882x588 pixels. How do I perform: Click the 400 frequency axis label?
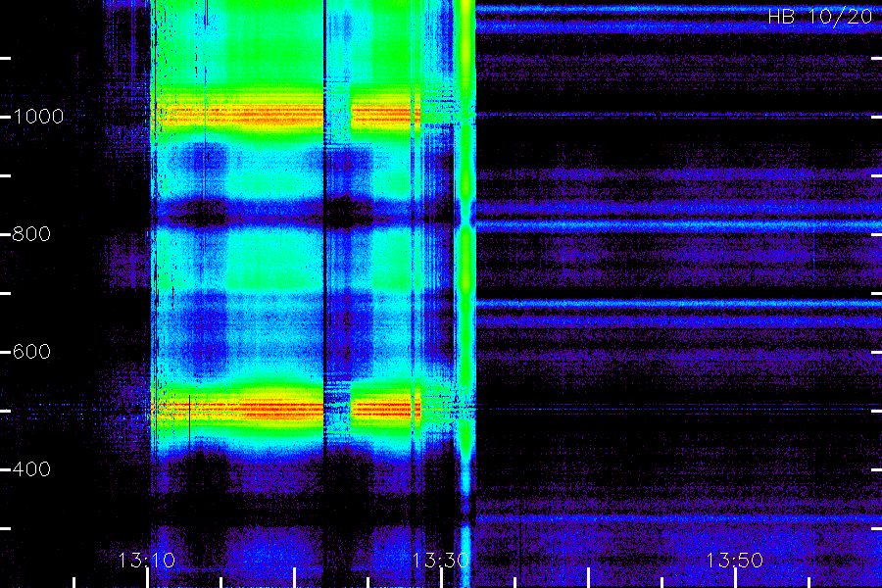pos(31,468)
